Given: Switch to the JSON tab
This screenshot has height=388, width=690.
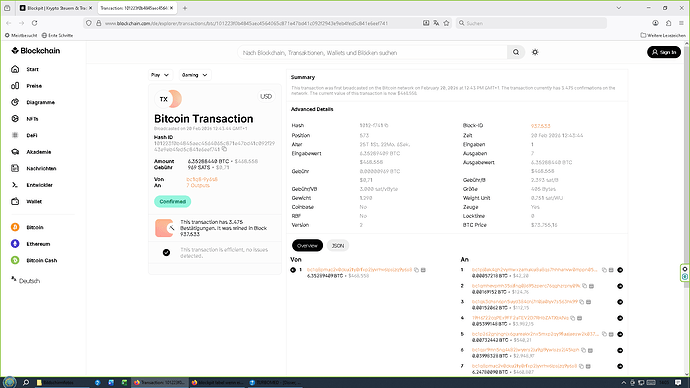Looking at the screenshot, I should point(338,245).
